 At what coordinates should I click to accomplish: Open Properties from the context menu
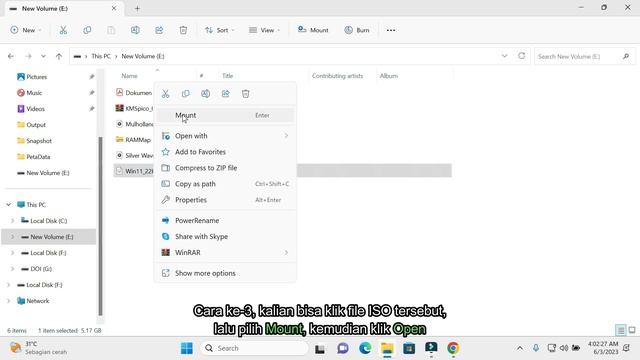click(225, 200)
